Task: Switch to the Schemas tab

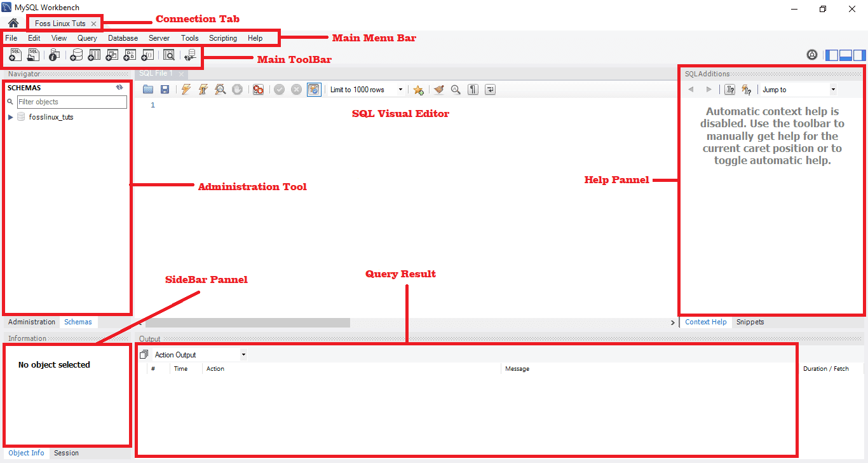Action: (78, 322)
